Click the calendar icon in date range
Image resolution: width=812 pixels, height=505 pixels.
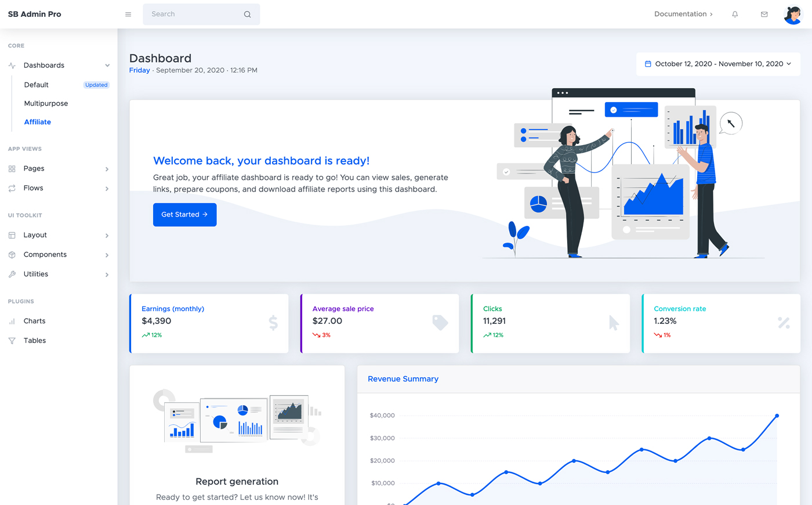[x=649, y=64]
